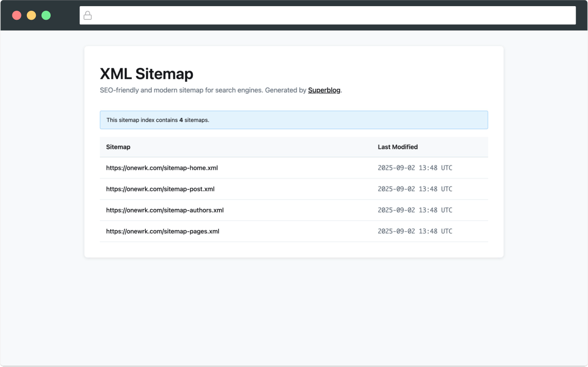
Task: Open the sitemap-home.xml link
Action: [162, 167]
